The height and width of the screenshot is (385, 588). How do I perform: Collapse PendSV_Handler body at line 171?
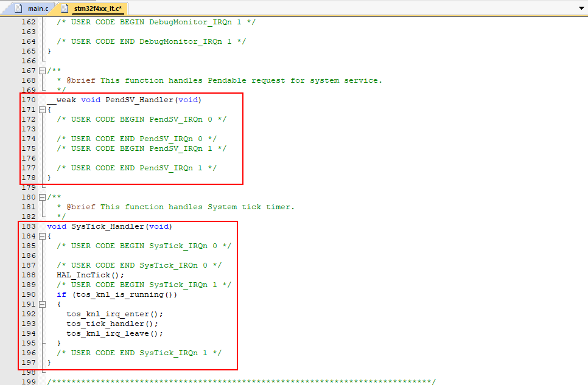43,109
